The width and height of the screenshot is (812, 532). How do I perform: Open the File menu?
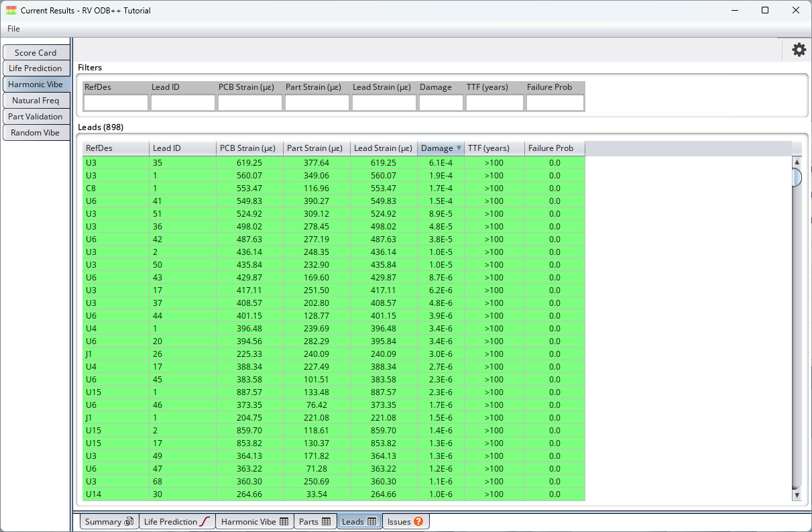tap(13, 29)
